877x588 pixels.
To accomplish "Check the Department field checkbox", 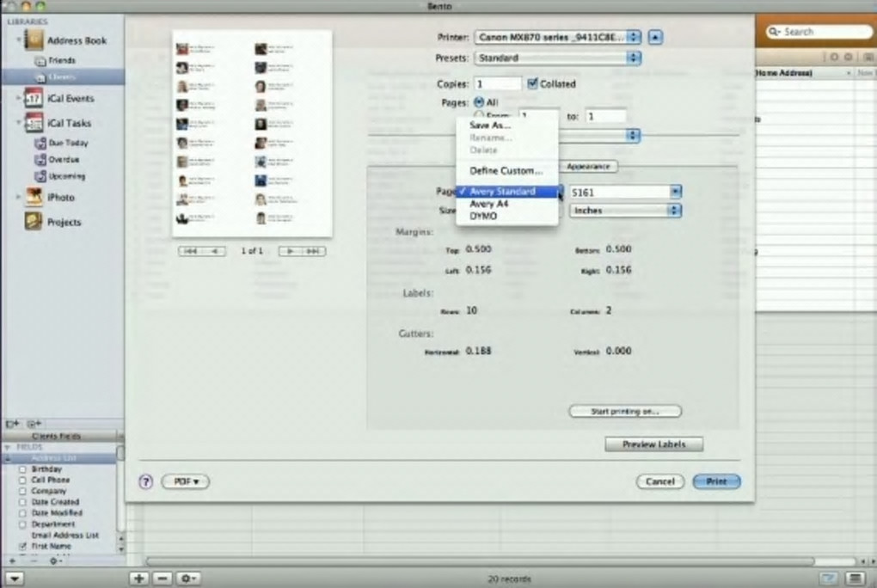I will pos(22,524).
